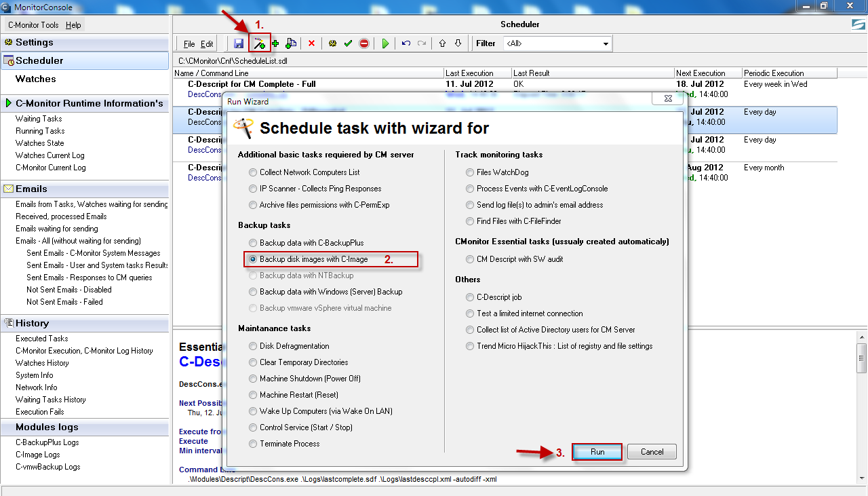The image size is (868, 496).
Task: Click the green plus add task icon
Action: point(275,43)
